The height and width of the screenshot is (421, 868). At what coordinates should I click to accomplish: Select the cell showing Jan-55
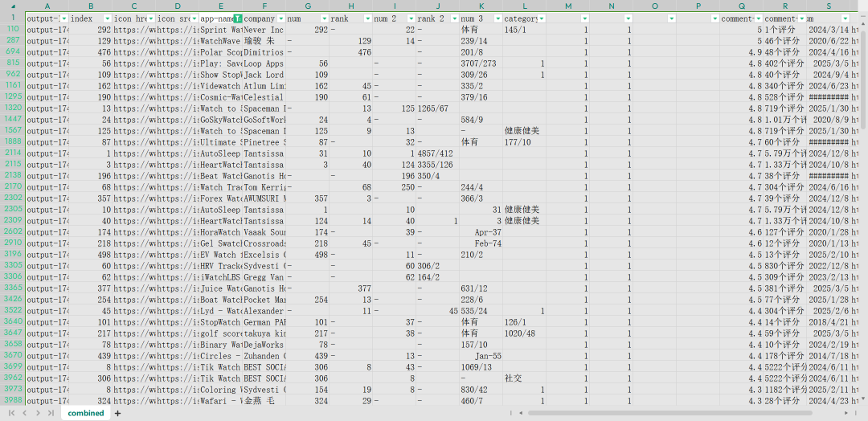(x=481, y=356)
